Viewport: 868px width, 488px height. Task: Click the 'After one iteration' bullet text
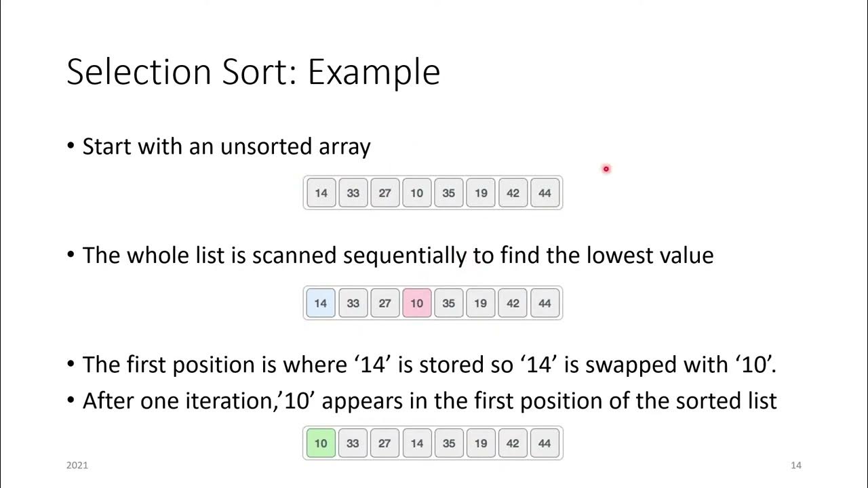[429, 401]
